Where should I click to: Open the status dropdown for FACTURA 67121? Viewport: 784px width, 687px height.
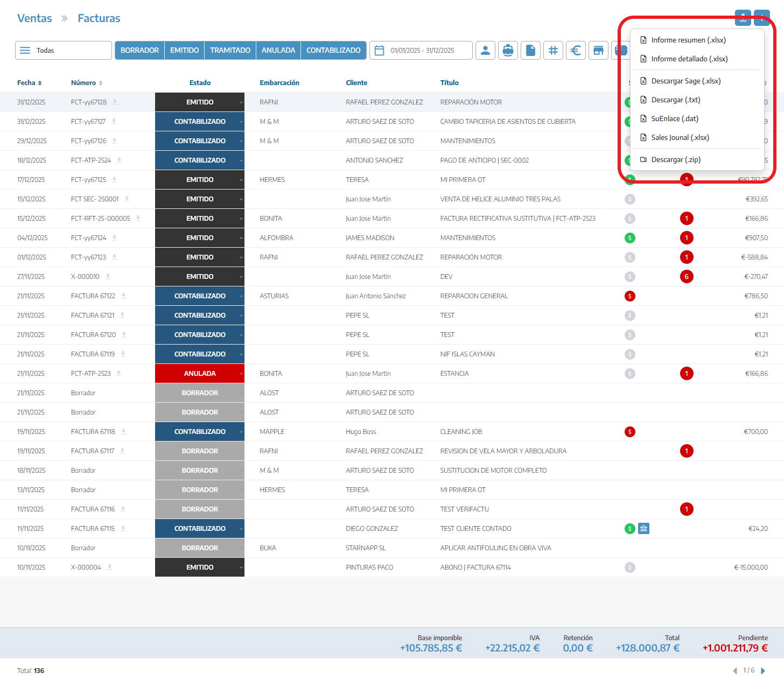click(x=200, y=316)
